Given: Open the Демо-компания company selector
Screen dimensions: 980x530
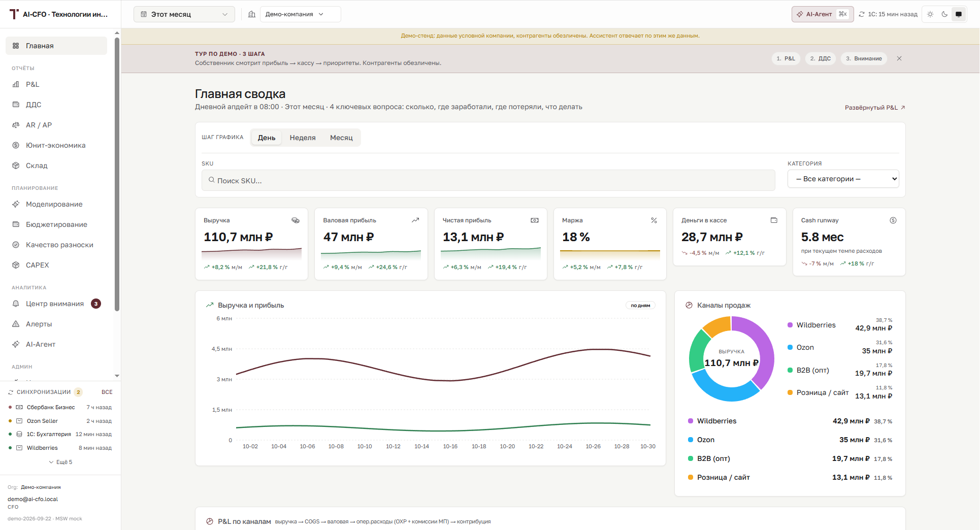Looking at the screenshot, I should (x=301, y=14).
